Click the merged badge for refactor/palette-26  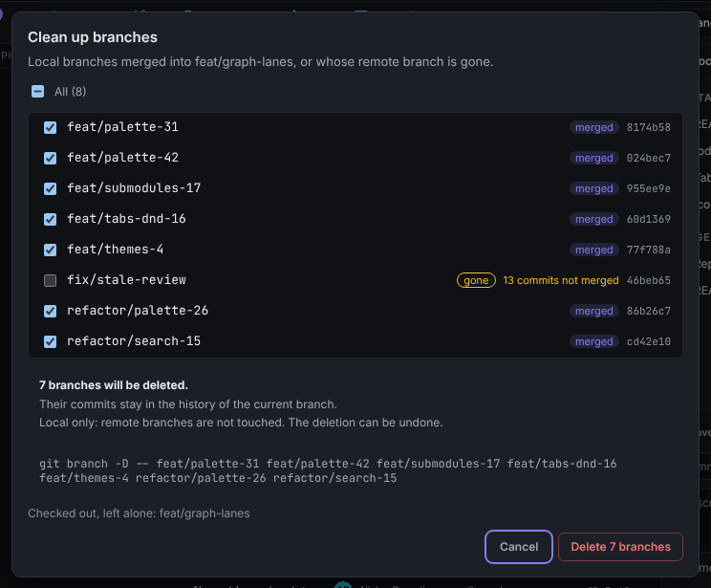point(594,312)
